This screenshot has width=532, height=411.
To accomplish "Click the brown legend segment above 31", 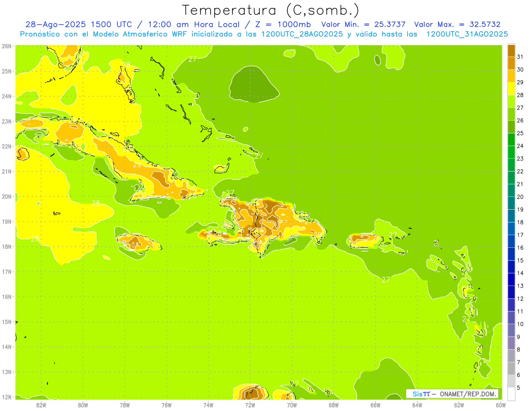I will (x=511, y=51).
